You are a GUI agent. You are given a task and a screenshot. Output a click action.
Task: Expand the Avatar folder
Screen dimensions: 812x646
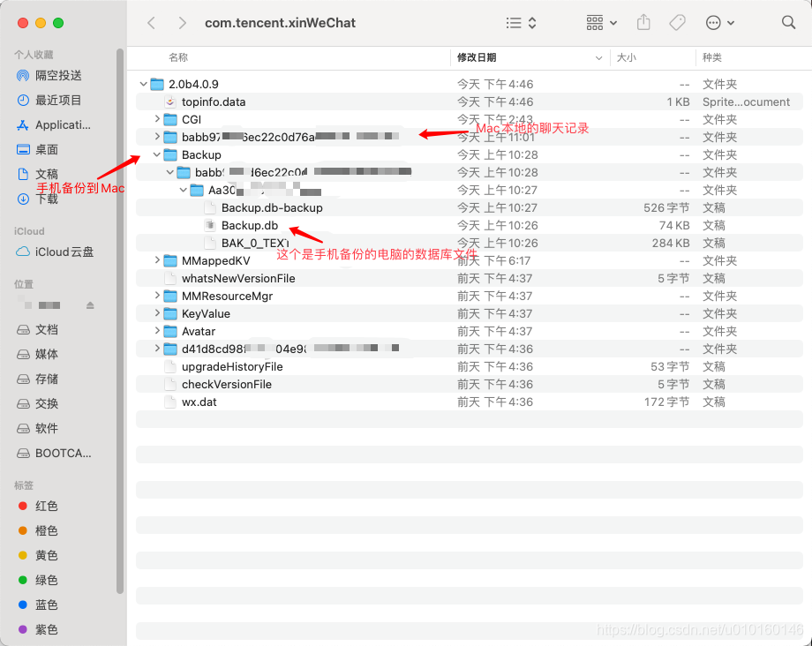[x=157, y=331]
